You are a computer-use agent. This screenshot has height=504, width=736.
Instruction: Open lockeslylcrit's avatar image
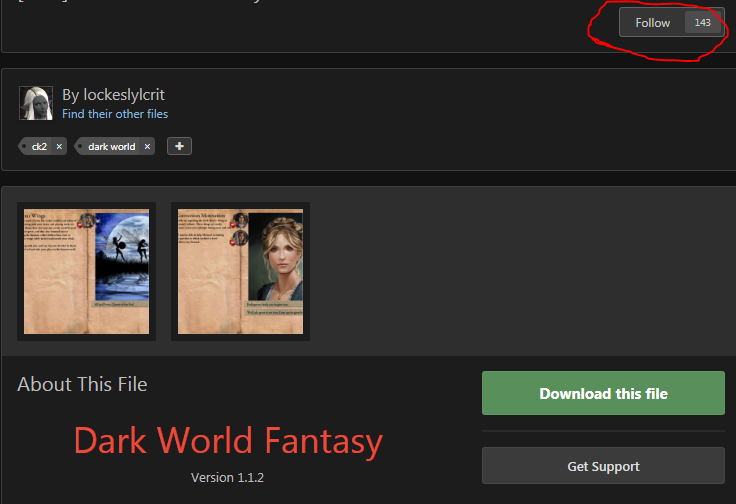[36, 103]
